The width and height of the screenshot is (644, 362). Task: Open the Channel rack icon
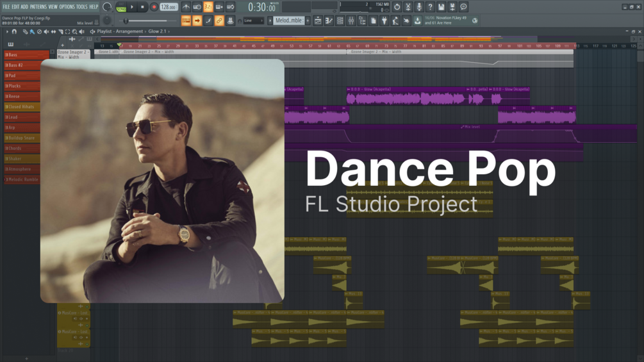340,21
